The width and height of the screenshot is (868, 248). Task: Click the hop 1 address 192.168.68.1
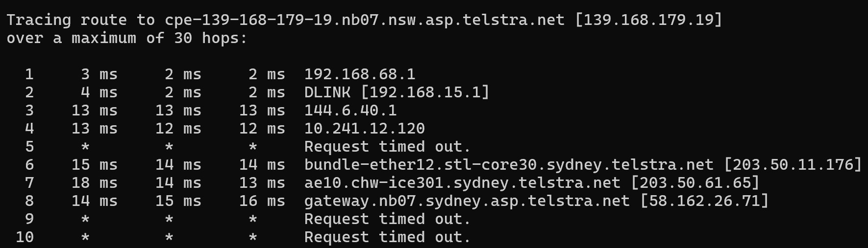coord(360,74)
